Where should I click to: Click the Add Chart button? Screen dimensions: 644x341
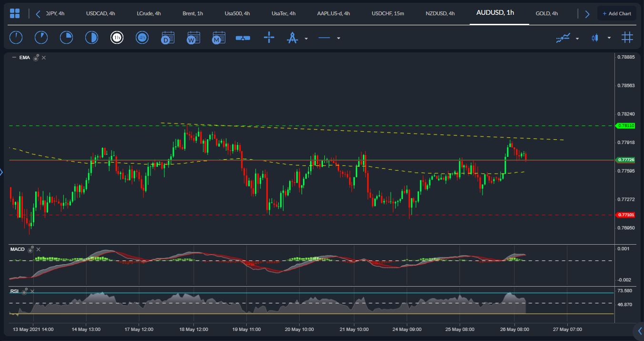pyautogui.click(x=616, y=13)
